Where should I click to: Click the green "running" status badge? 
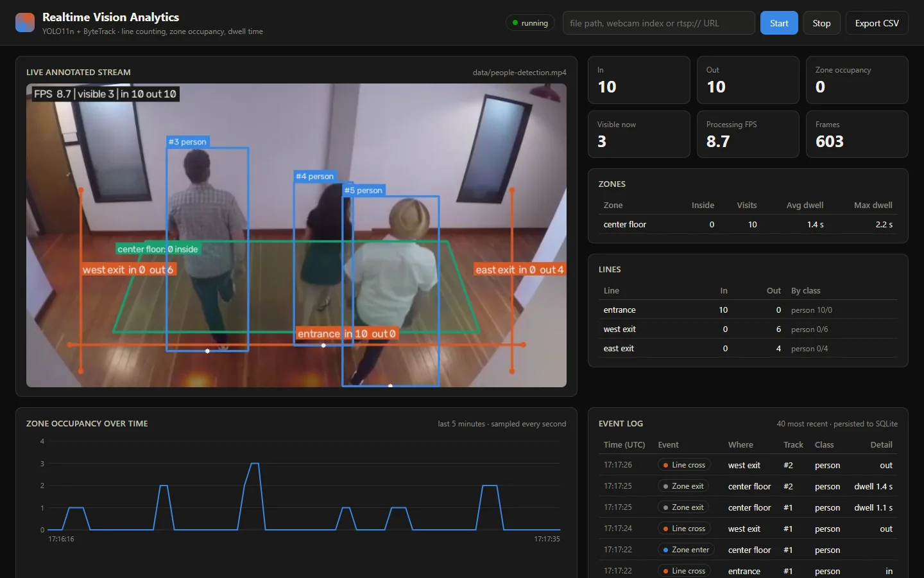pos(530,23)
